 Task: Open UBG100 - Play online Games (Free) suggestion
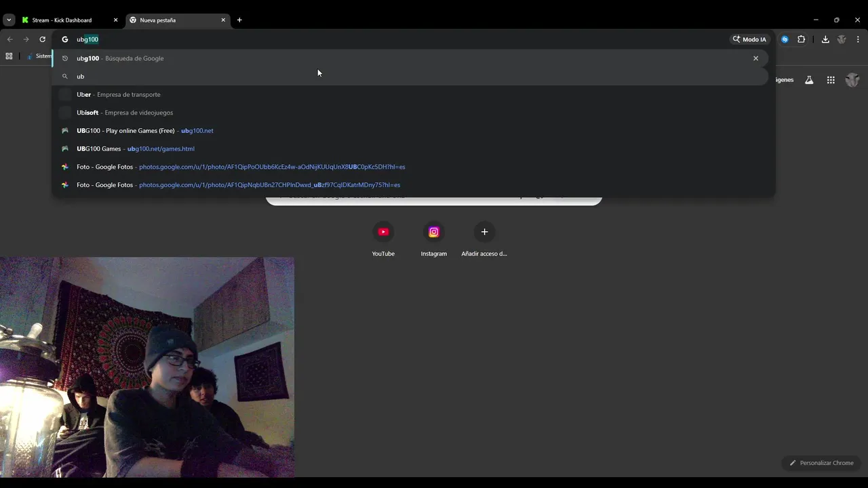click(410, 131)
